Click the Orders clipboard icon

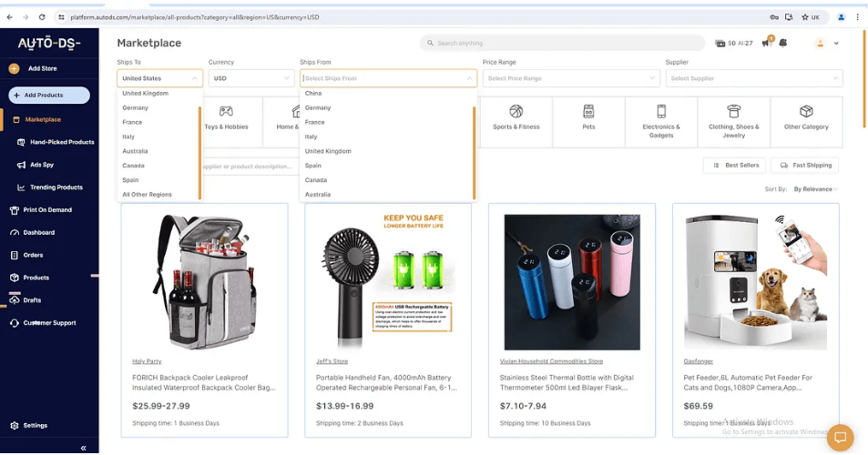15,256
